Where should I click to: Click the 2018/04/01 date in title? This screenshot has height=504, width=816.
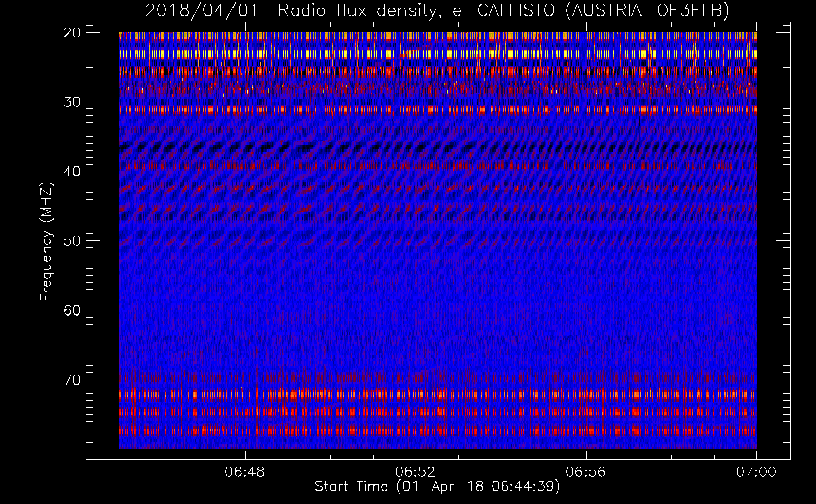tap(201, 10)
